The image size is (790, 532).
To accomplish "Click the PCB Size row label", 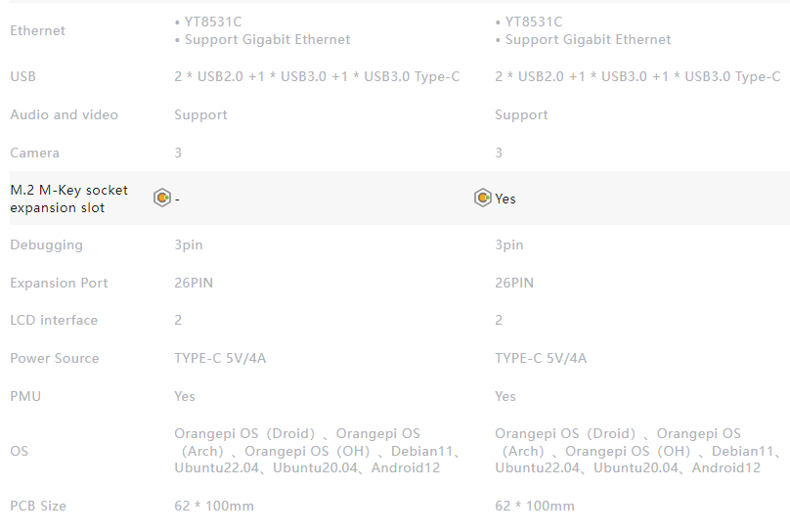I will pyautogui.click(x=38, y=506).
